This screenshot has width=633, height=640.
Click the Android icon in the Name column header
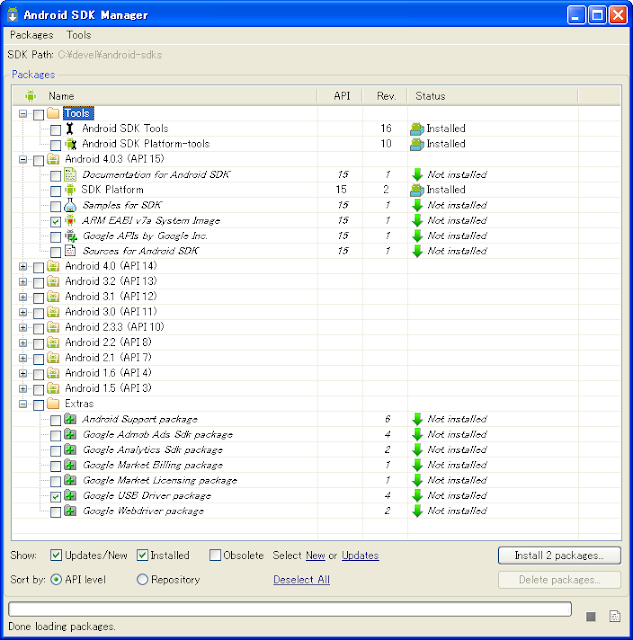30,96
